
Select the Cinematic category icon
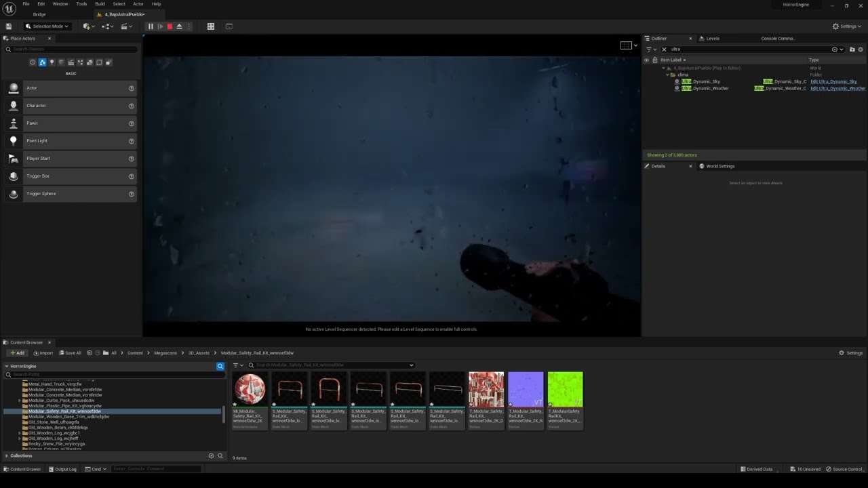click(71, 62)
